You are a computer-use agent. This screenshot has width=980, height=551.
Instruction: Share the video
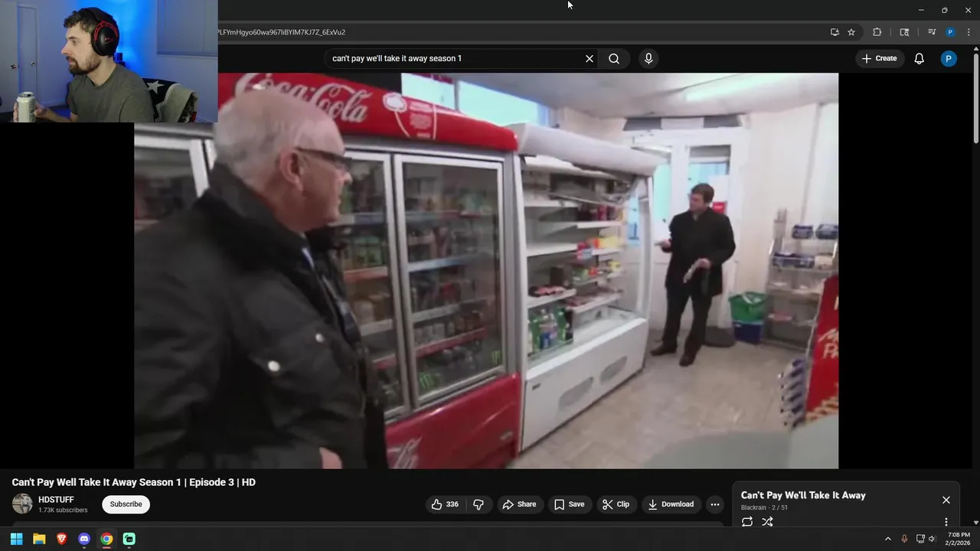tap(519, 504)
